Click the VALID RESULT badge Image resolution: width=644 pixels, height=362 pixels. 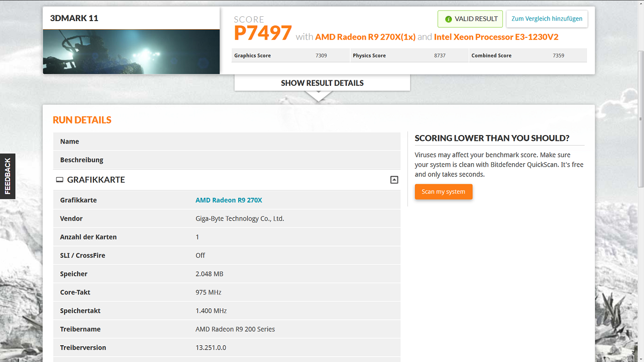click(x=470, y=19)
